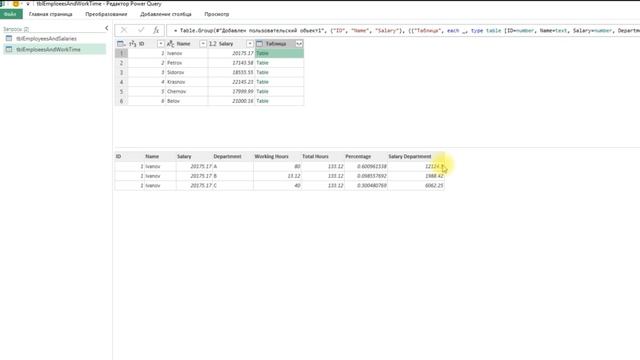640x360 pixels.
Task: Click the Table link in Sidorov row
Action: (x=262, y=72)
